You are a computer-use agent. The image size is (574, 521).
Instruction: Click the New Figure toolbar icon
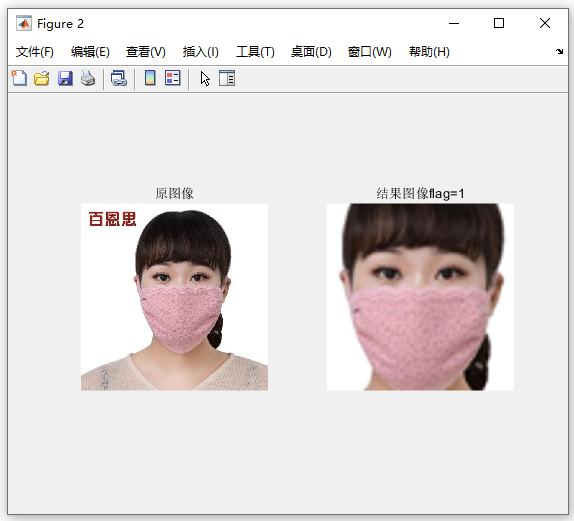tap(19, 78)
